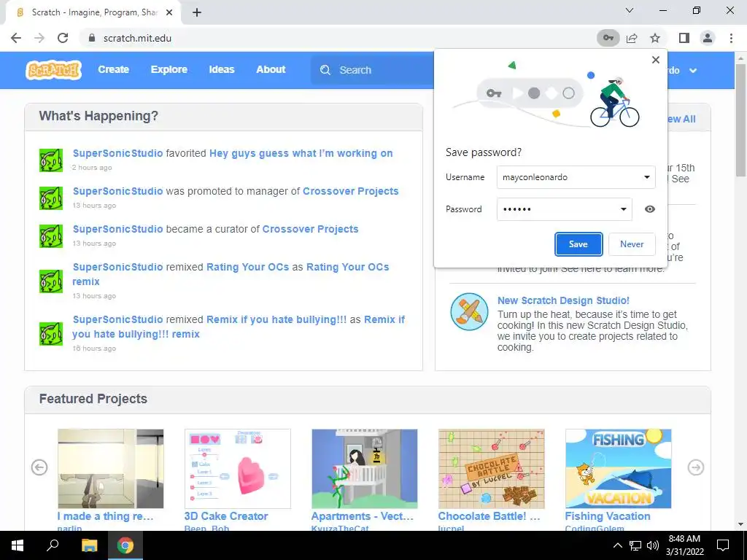
Task: Show featured projects previous arrow
Action: point(39,467)
